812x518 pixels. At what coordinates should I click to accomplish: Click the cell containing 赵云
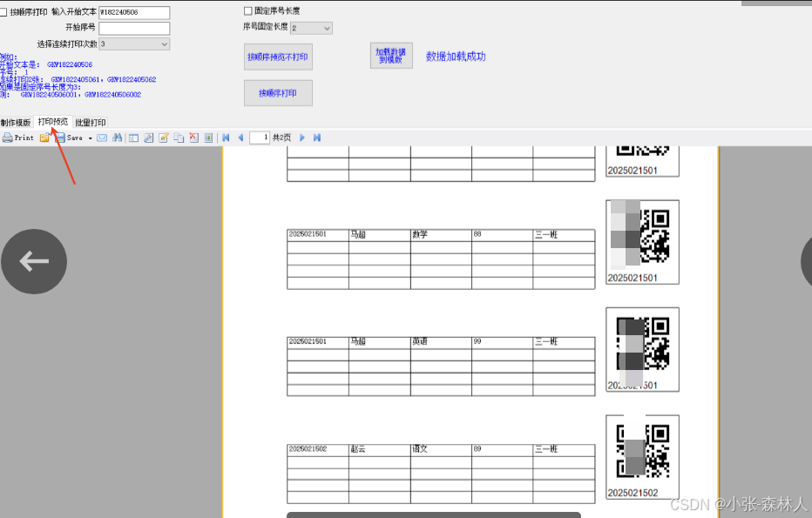pos(380,450)
